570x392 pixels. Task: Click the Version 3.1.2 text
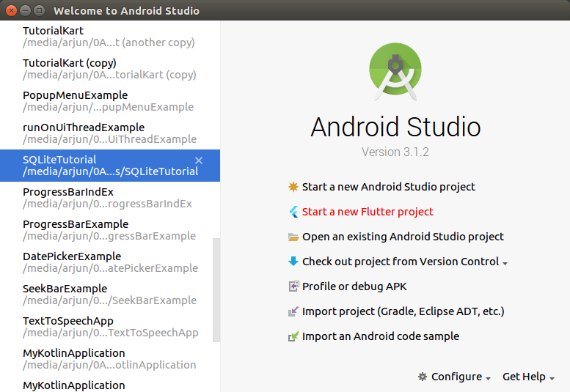tap(395, 152)
